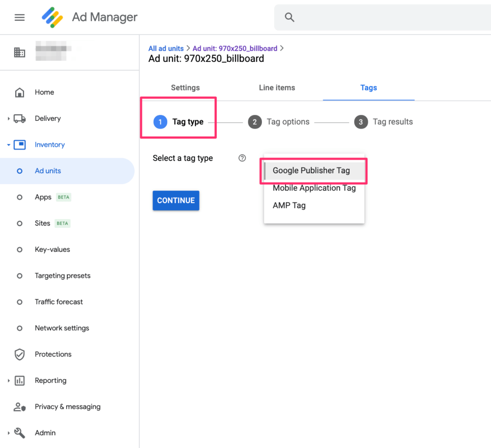Click the Admin wrench icon
The width and height of the screenshot is (491, 448).
click(20, 433)
